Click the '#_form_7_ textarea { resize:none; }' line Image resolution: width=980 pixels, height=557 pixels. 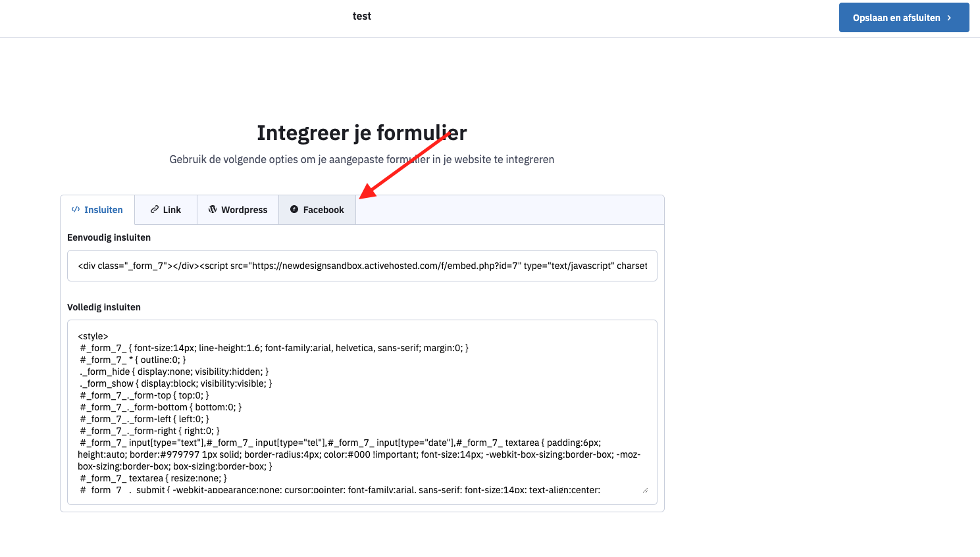tap(153, 478)
